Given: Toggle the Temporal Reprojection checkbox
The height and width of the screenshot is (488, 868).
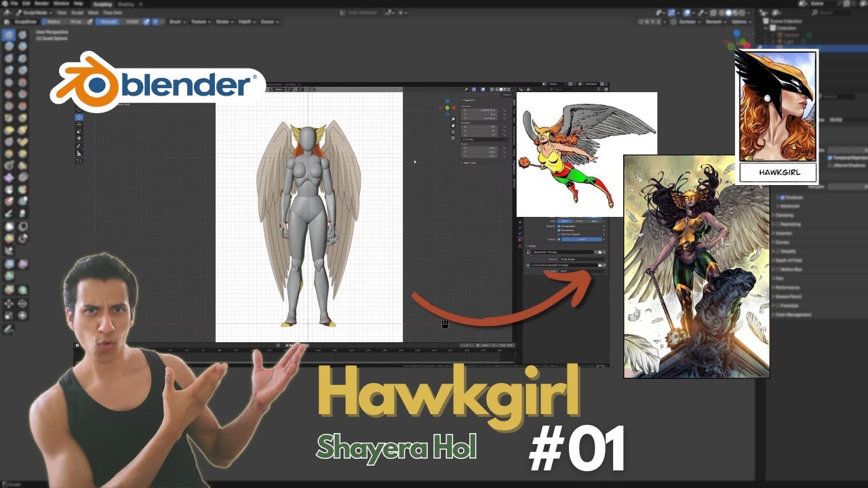Looking at the screenshot, I should click(829, 158).
